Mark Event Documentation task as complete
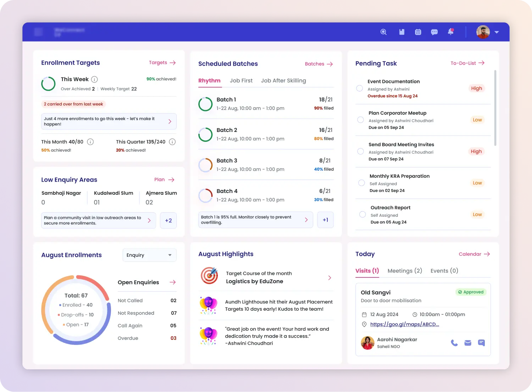The height and width of the screenshot is (392, 532). tap(359, 88)
